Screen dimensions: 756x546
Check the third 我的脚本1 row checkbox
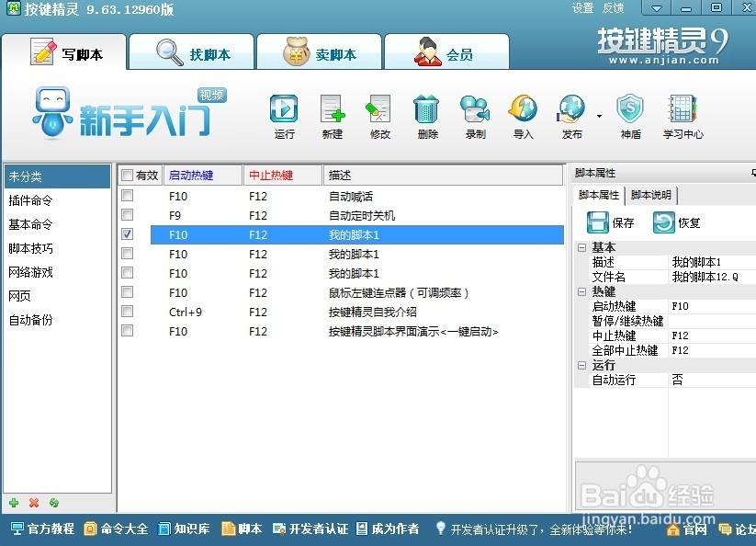pos(128,273)
